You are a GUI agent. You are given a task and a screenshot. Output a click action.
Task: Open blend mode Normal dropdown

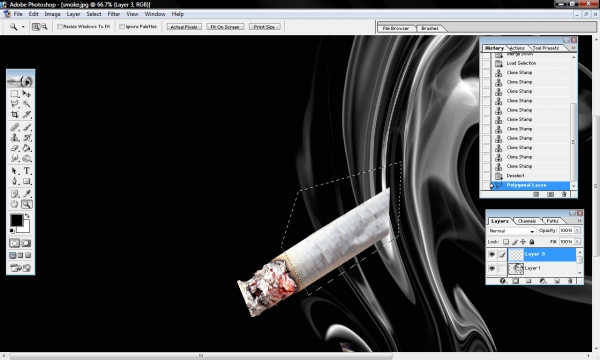(512, 231)
